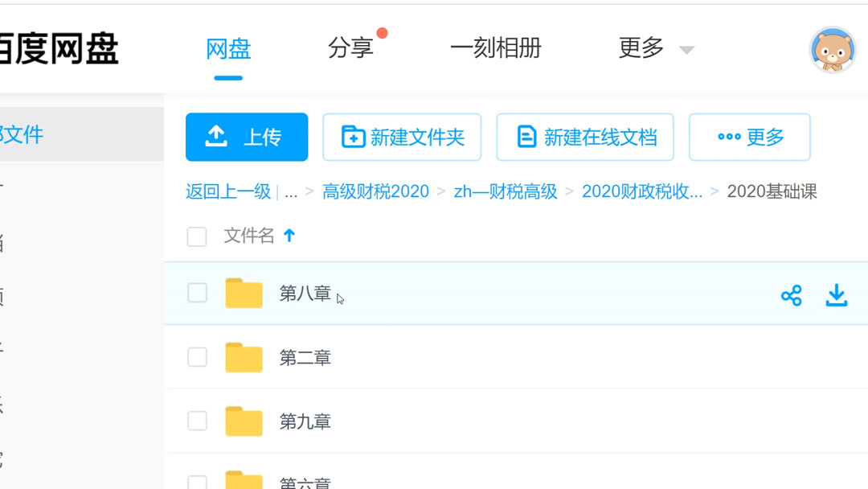This screenshot has height=489, width=868.
Task: Check the checkbox for 第九章
Action: pos(196,421)
